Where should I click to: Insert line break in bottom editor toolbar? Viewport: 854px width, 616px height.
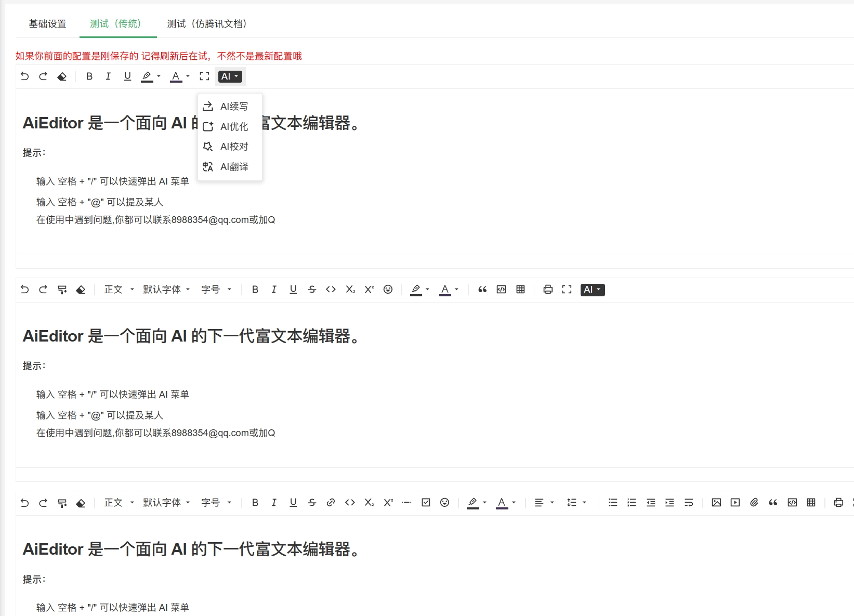(689, 503)
